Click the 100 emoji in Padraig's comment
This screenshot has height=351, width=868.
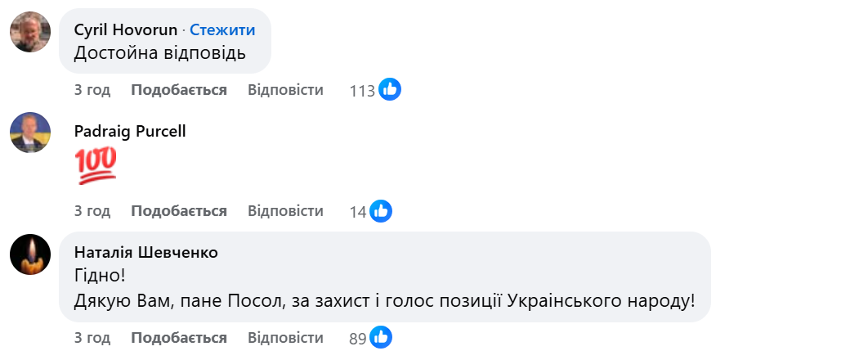pyautogui.click(x=96, y=166)
